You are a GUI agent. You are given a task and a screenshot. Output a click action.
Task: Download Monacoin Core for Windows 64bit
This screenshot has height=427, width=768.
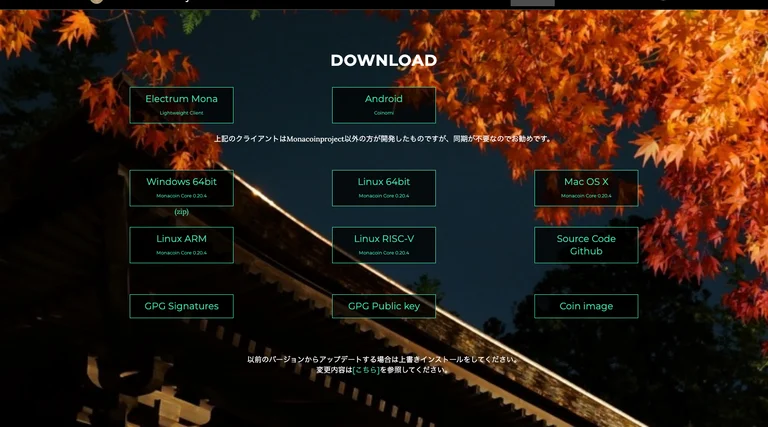[181, 188]
